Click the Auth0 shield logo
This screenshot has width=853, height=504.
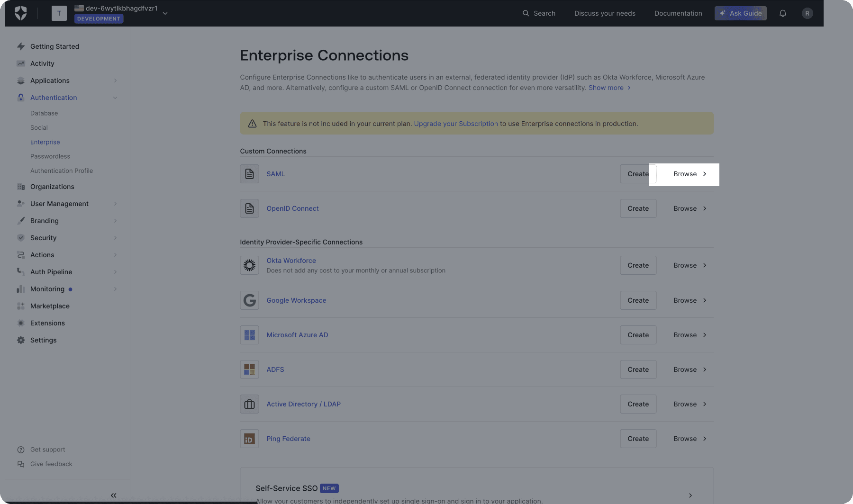(20, 13)
